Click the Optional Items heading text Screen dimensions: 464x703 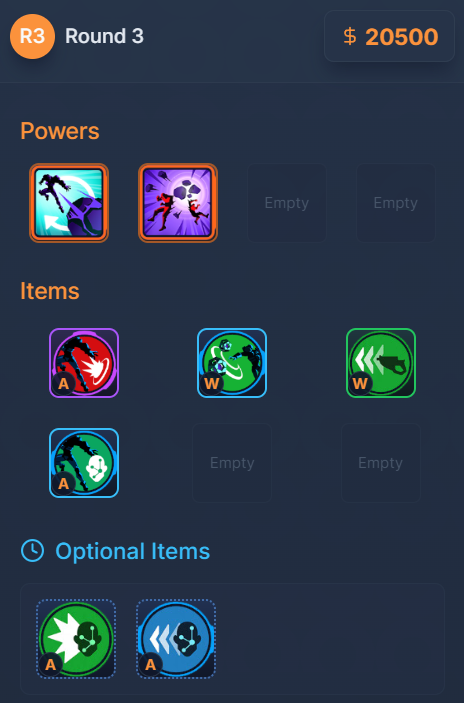(x=132, y=551)
